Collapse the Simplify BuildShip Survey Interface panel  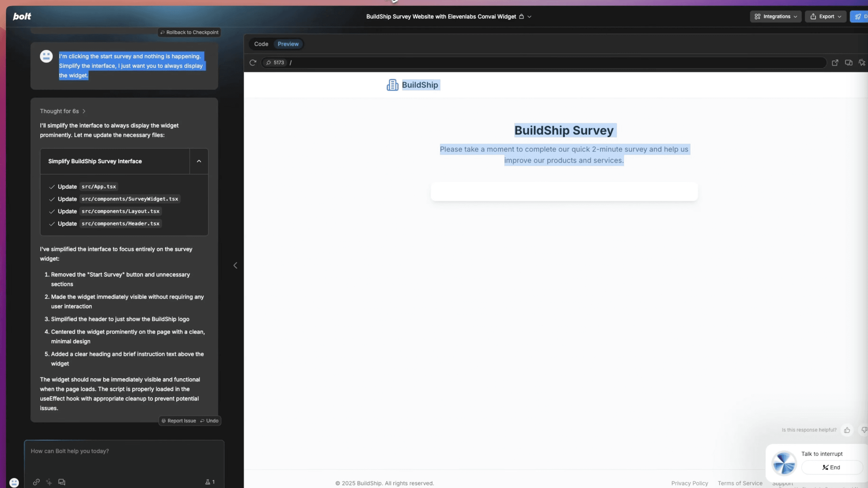(199, 161)
